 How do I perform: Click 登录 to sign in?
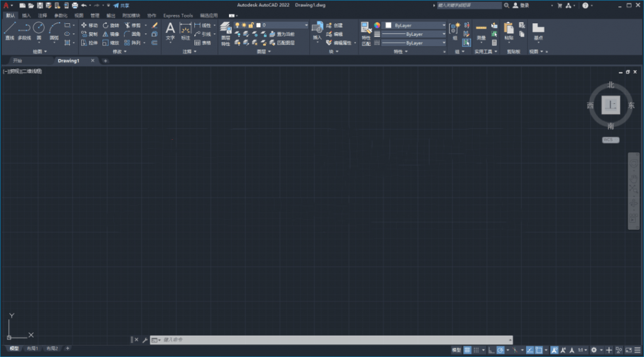pos(525,5)
